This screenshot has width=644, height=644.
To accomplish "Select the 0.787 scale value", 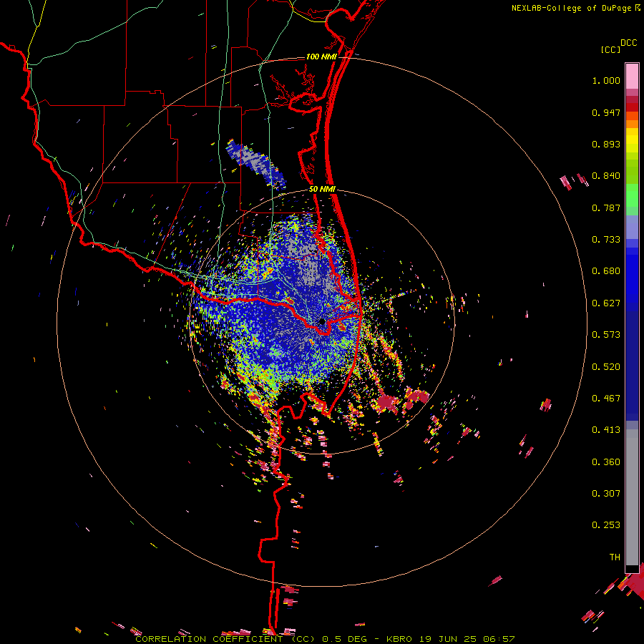I will click(x=606, y=208).
